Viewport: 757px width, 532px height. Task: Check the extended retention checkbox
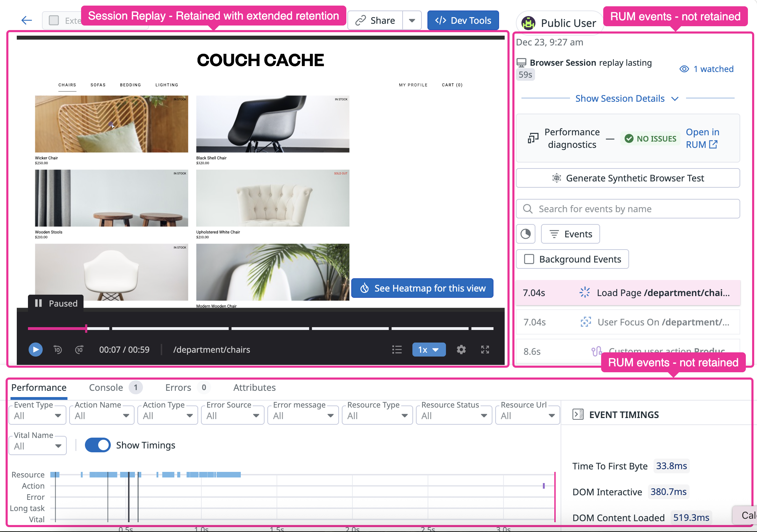point(54,20)
